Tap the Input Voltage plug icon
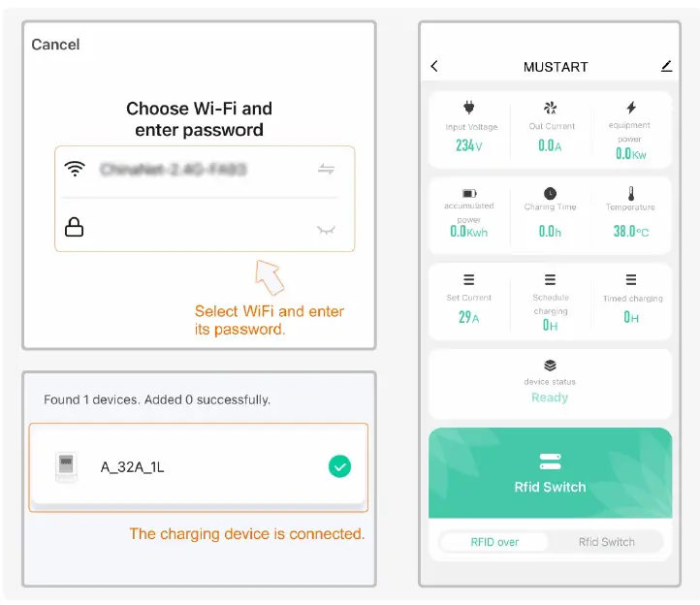 [x=470, y=109]
